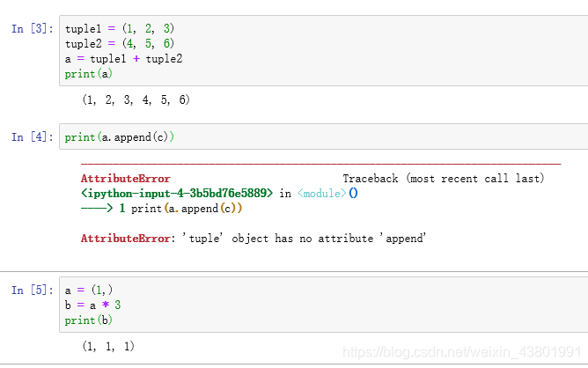Click 'Traceback (most recent call last)' text
The width and height of the screenshot is (588, 368).
pos(444,179)
